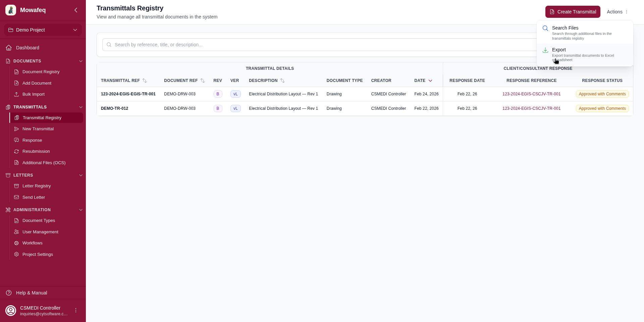Image resolution: width=644 pixels, height=322 pixels.
Task: Open the Send Letter page
Action: click(x=34, y=197)
